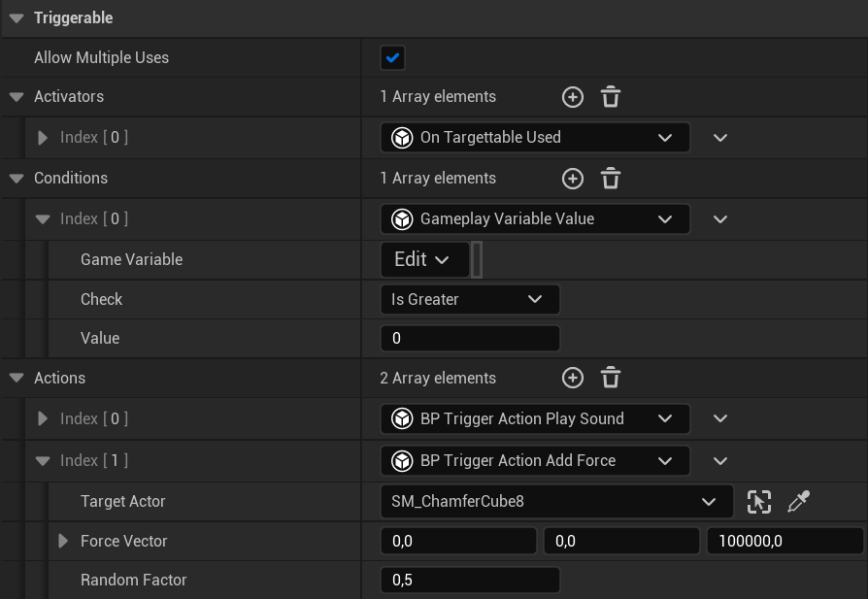Select Target Actor in viewport icon
This screenshot has width=868, height=599.
point(759,502)
